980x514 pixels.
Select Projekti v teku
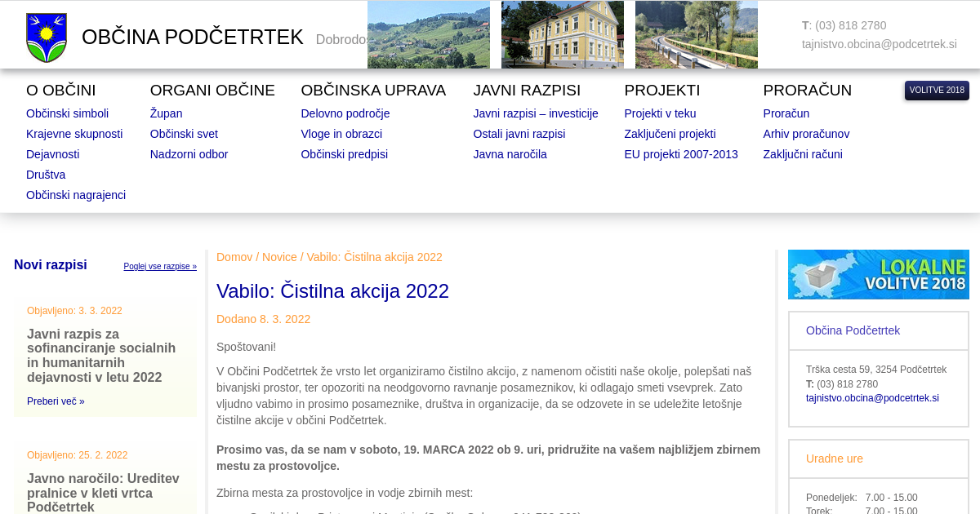pos(660,113)
